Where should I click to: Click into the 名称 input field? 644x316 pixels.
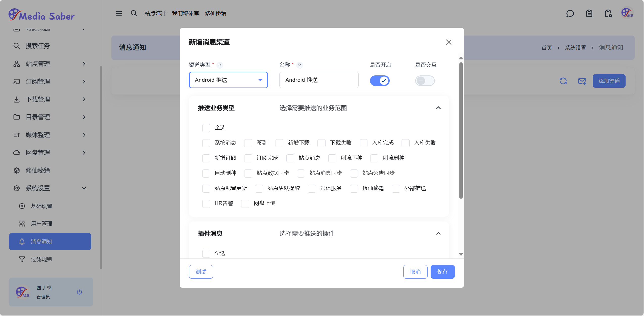319,80
